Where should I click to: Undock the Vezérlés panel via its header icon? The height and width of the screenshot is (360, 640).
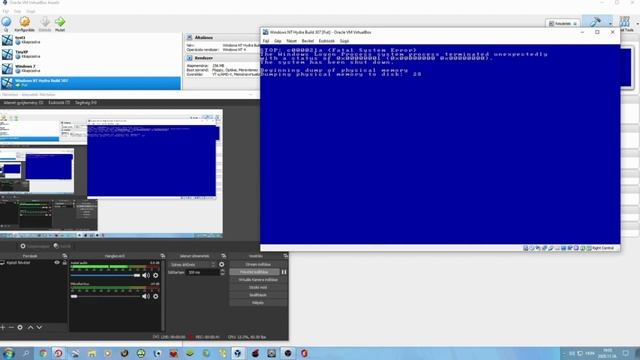285,256
